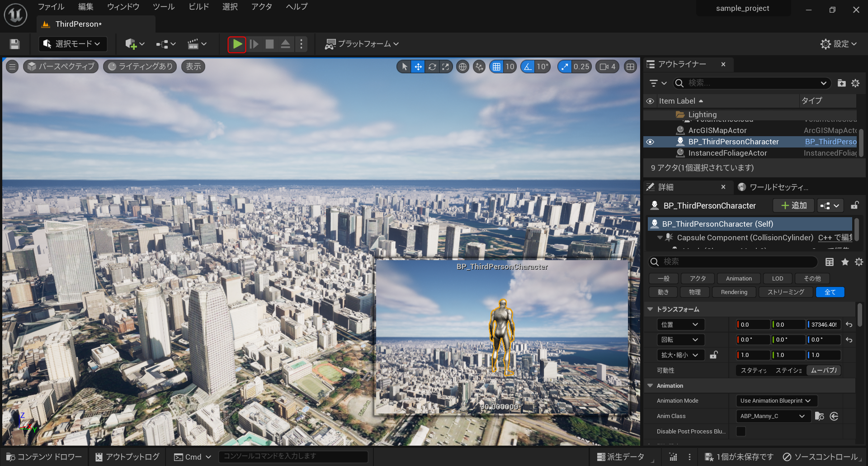Activate the scale gizmo tool
This screenshot has height=466, width=868.
446,67
